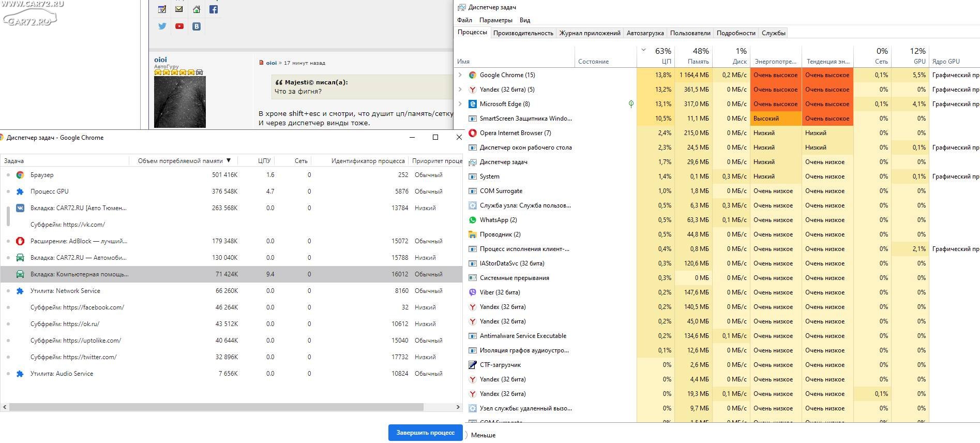Click the puzzle icon beside Процесс GPU
The width and height of the screenshot is (980, 443).
[20, 191]
